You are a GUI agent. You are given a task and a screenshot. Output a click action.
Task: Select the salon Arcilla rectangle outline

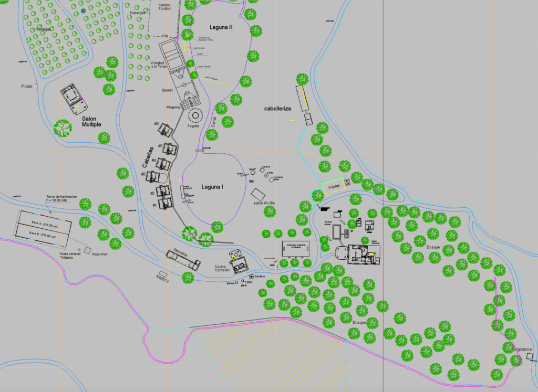[257, 194]
